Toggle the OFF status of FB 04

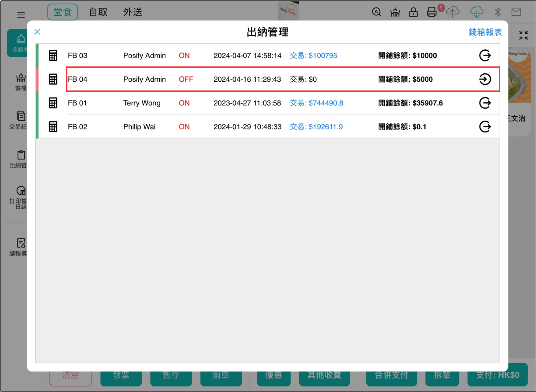tap(186, 79)
